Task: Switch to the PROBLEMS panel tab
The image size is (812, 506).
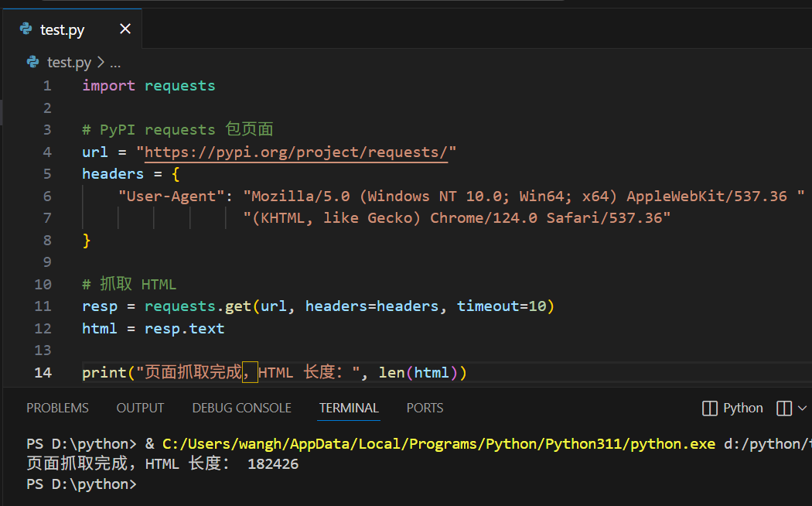Action: pyautogui.click(x=57, y=408)
